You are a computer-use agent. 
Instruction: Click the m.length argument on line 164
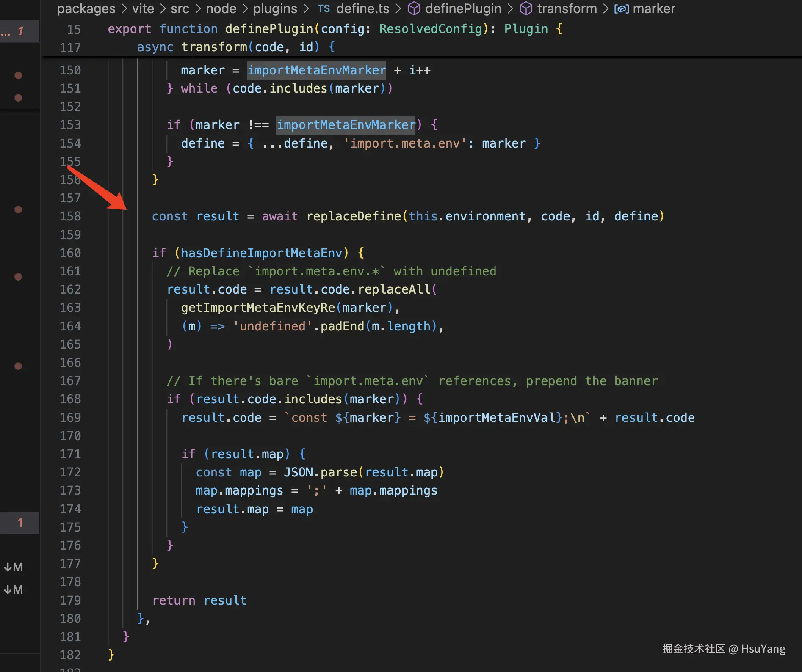[401, 326]
